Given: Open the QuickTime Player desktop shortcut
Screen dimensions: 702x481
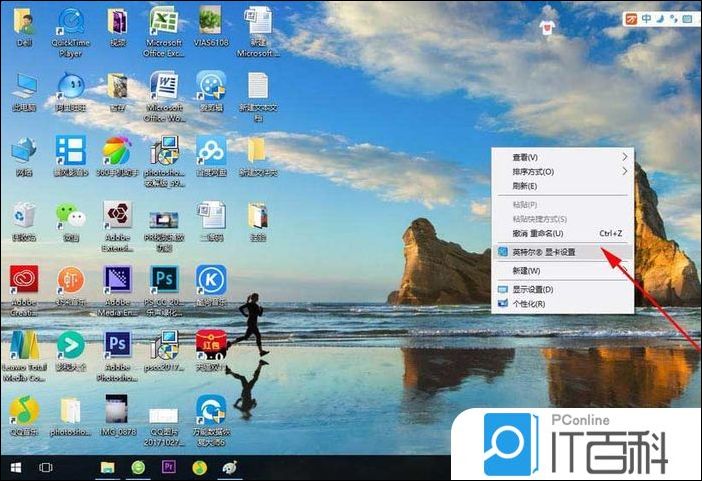Looking at the screenshot, I should (x=70, y=23).
